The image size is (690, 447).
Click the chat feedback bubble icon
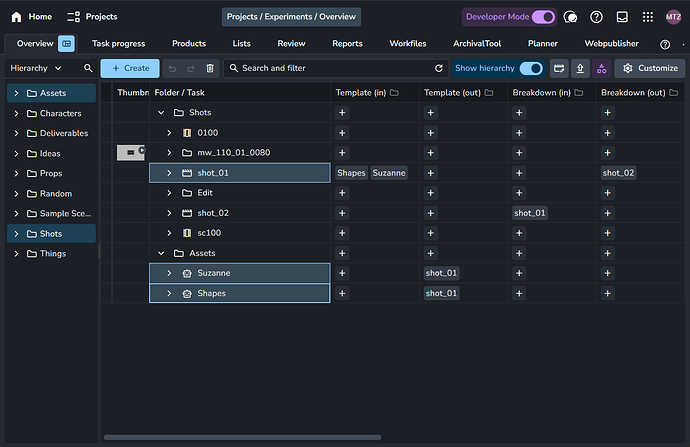click(x=571, y=17)
